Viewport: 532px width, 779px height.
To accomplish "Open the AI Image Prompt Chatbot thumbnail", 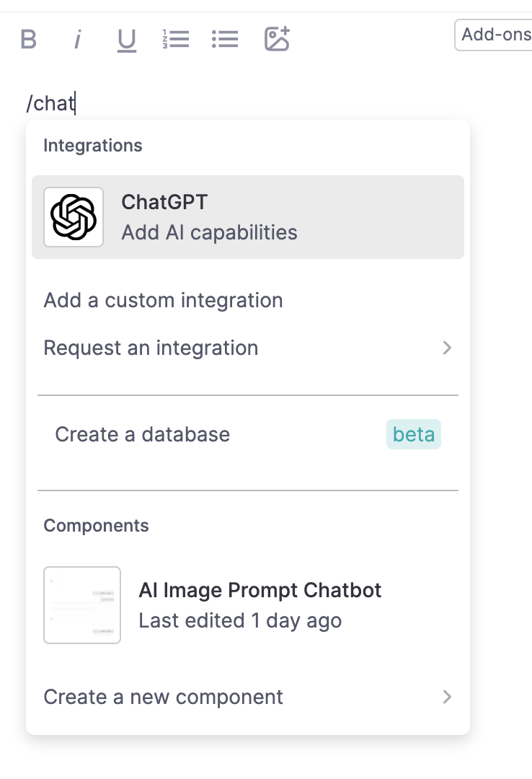I will click(82, 604).
